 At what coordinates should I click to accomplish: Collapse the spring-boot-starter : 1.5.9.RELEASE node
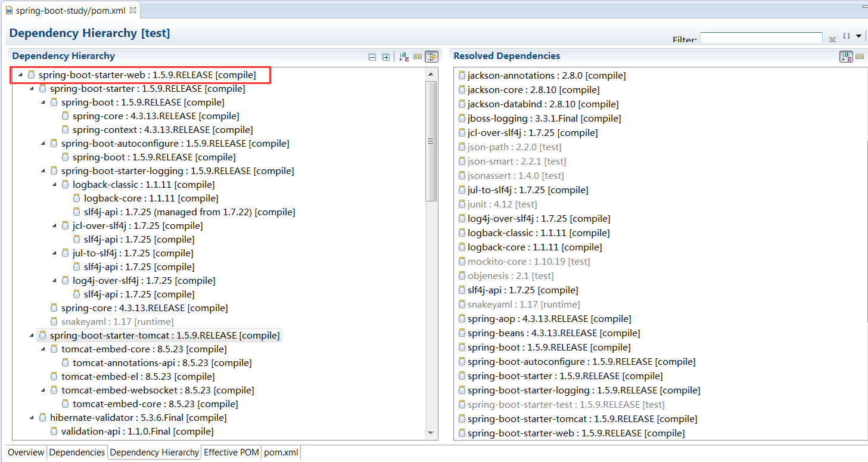32,89
